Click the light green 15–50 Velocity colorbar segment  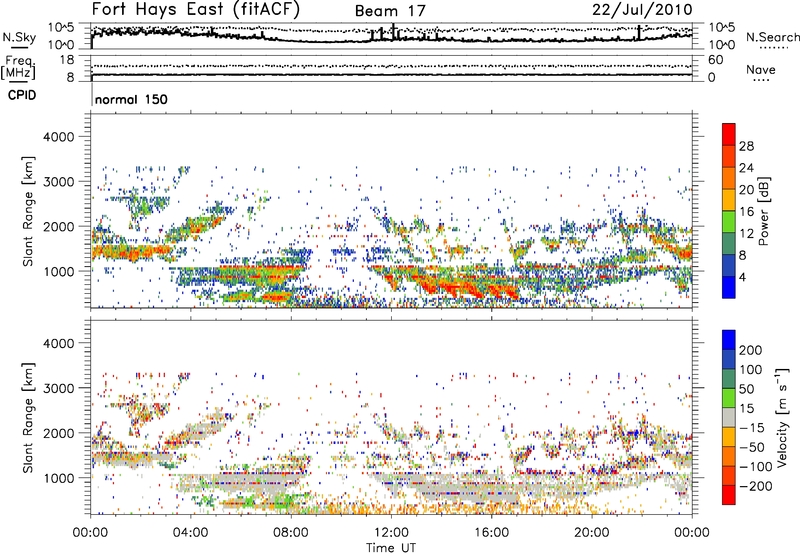729,398
